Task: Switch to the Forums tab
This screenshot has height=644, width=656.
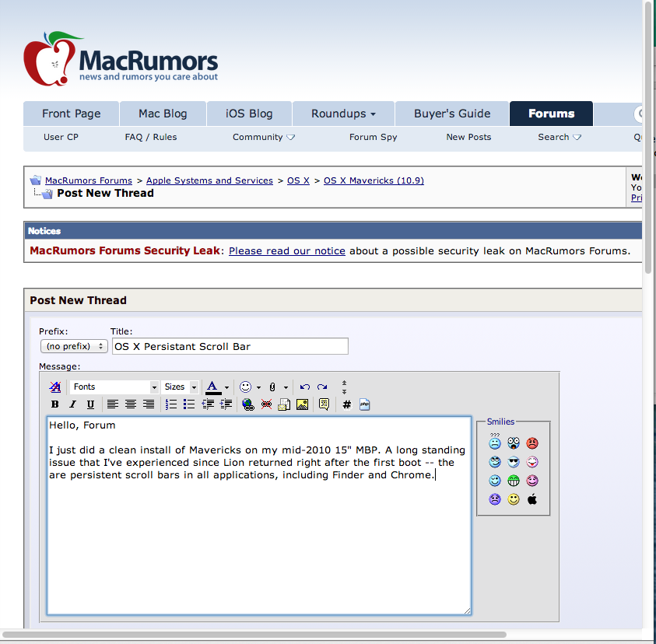Action: tap(551, 114)
